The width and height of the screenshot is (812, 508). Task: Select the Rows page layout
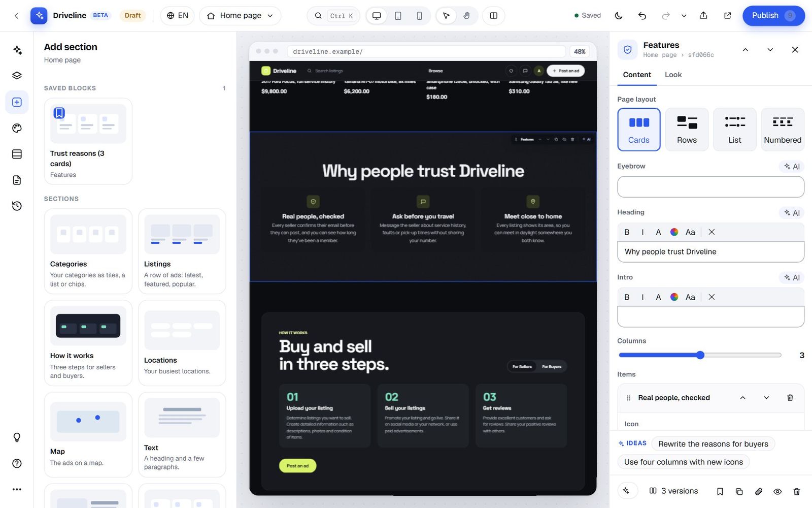687,130
